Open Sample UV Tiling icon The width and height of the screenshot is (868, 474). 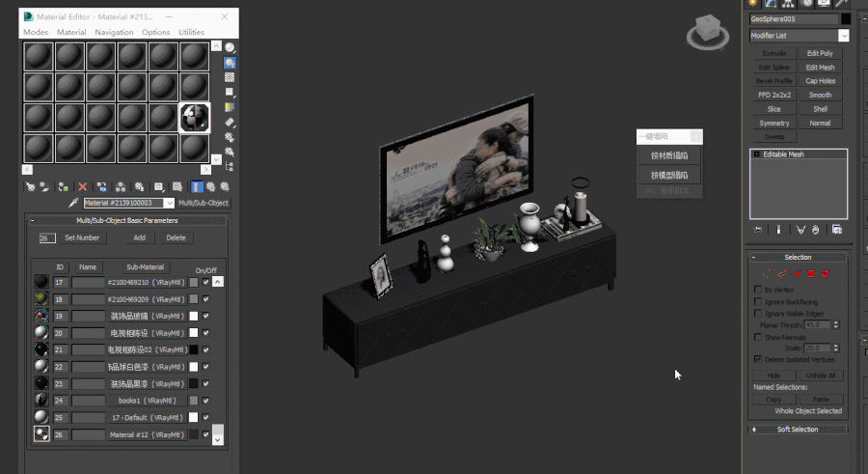click(x=230, y=92)
